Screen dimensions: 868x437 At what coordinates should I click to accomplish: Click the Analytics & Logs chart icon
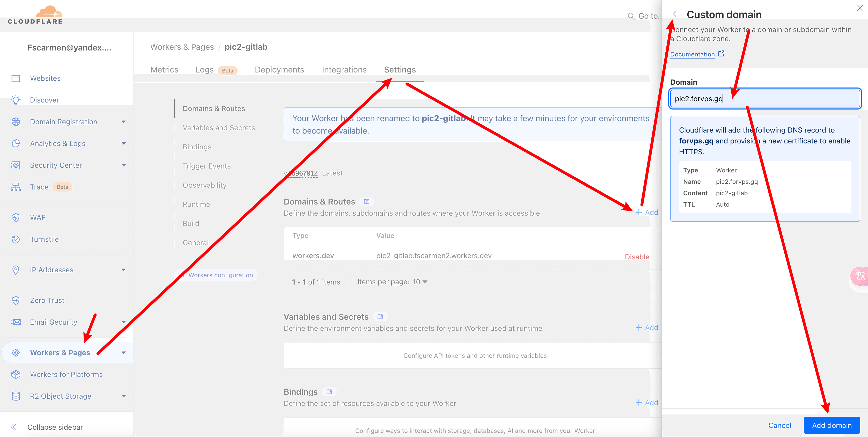pyautogui.click(x=16, y=143)
